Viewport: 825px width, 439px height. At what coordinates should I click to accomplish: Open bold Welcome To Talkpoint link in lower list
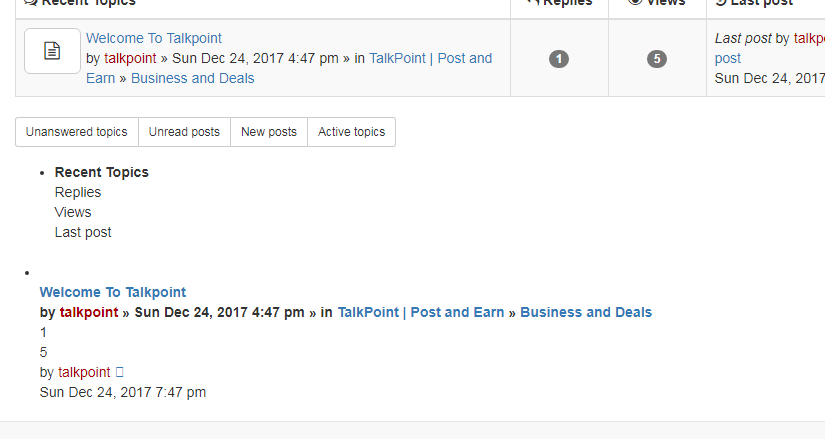[x=113, y=292]
